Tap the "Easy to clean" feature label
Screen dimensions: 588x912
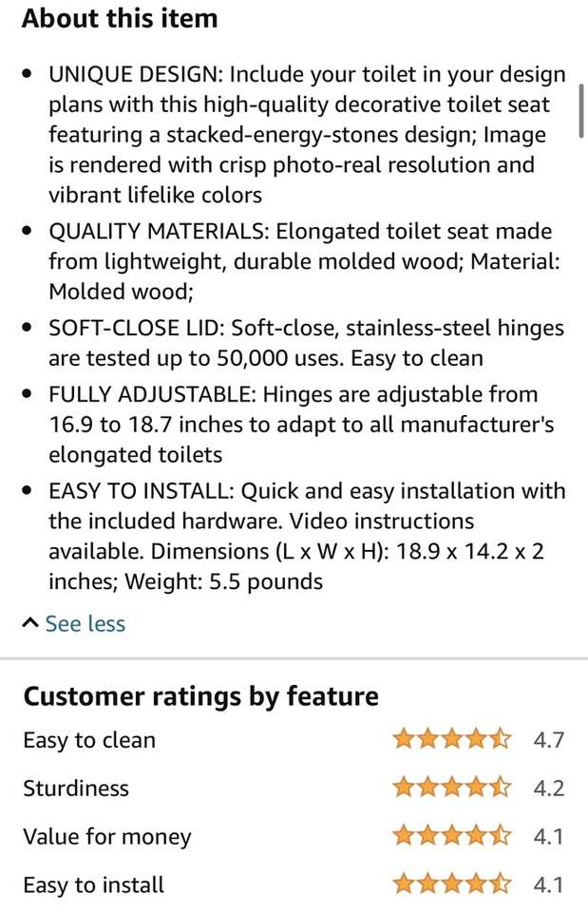coord(89,740)
